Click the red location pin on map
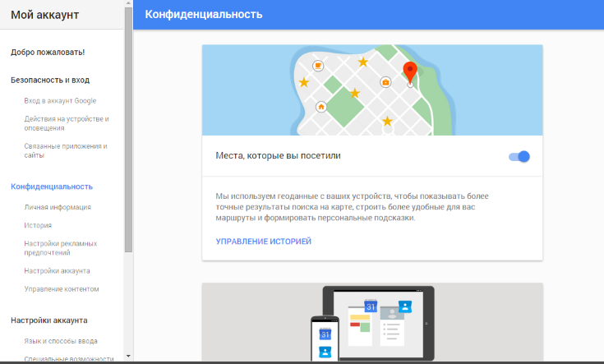This screenshot has height=364, width=604. tap(410, 71)
